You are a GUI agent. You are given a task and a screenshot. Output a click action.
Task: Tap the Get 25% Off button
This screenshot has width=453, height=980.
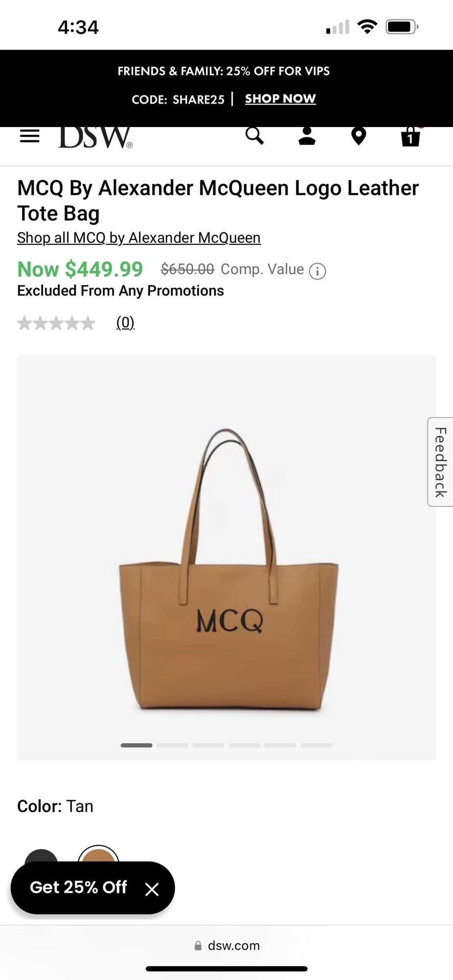(79, 887)
